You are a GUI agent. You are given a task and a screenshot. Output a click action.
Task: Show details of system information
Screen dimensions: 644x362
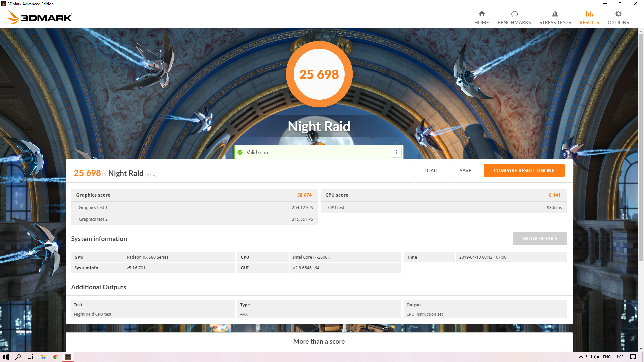[x=539, y=239]
